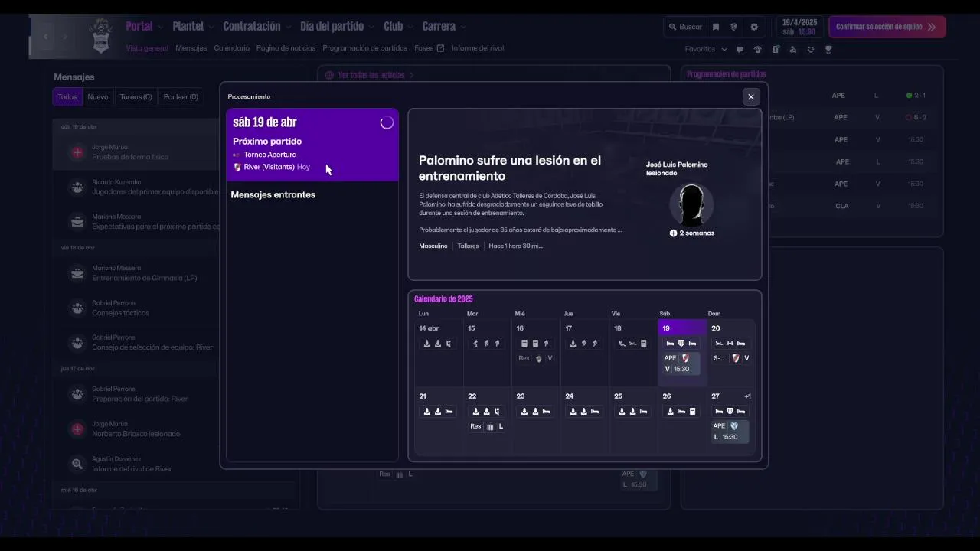Screen dimensions: 980x551
Task: Open the Página de noticias tab
Action: tap(286, 48)
